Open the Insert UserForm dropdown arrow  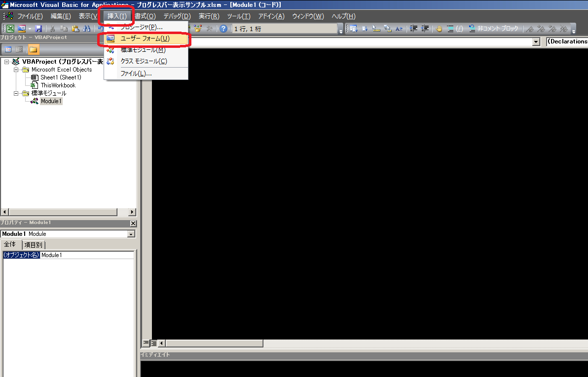click(30, 29)
